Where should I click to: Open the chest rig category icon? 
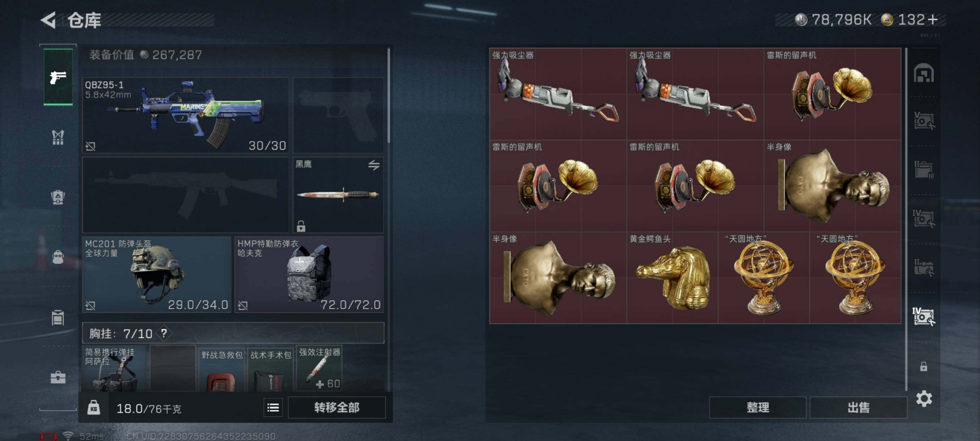tap(58, 137)
